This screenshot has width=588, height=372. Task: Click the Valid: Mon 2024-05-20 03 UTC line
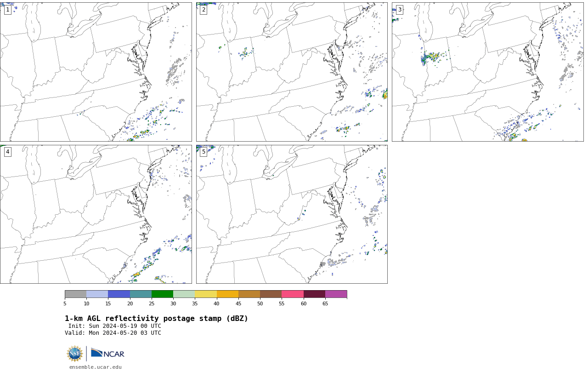tap(113, 333)
